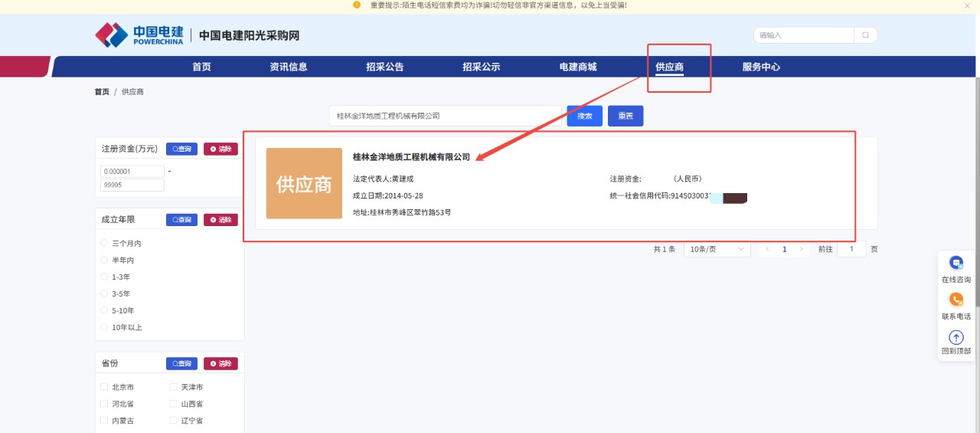Open 在线咨询 online chat icon
Image resolution: width=980 pixels, height=433 pixels.
956,263
